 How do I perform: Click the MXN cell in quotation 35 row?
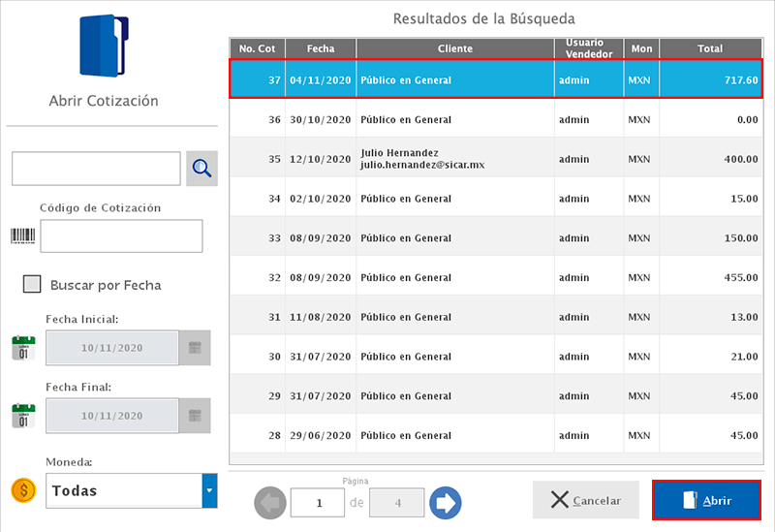point(641,159)
